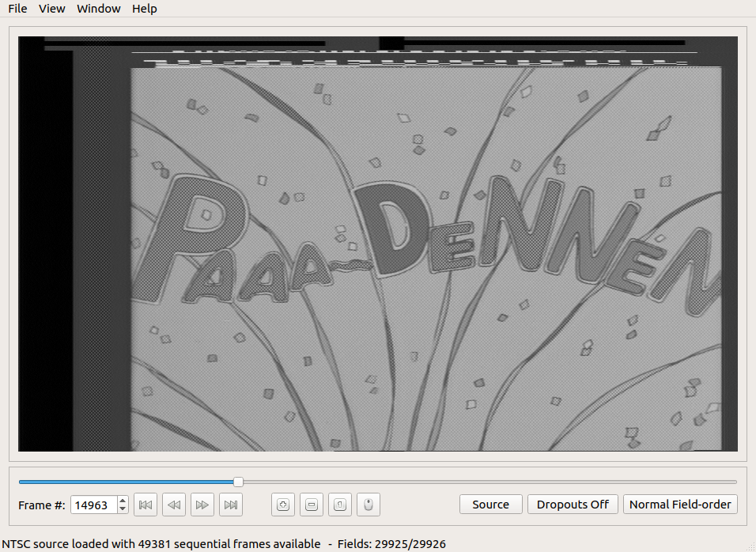Image resolution: width=756 pixels, height=552 pixels.
Task: Reset zoom to original 1:1 size
Action: (340, 505)
